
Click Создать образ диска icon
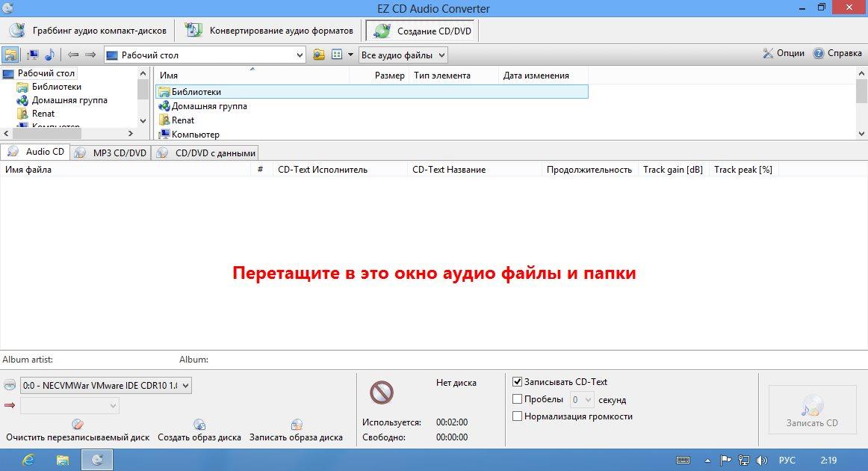click(x=199, y=425)
